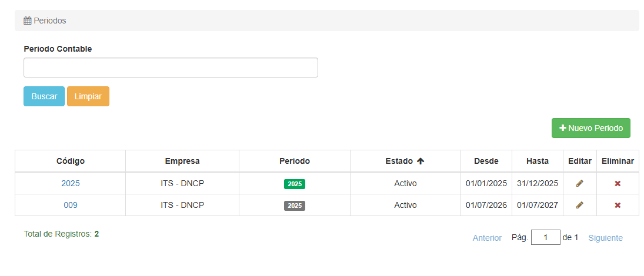This screenshot has height=276, width=644.
Task: Create a new período with Nuevo Periodo
Action: tap(590, 128)
